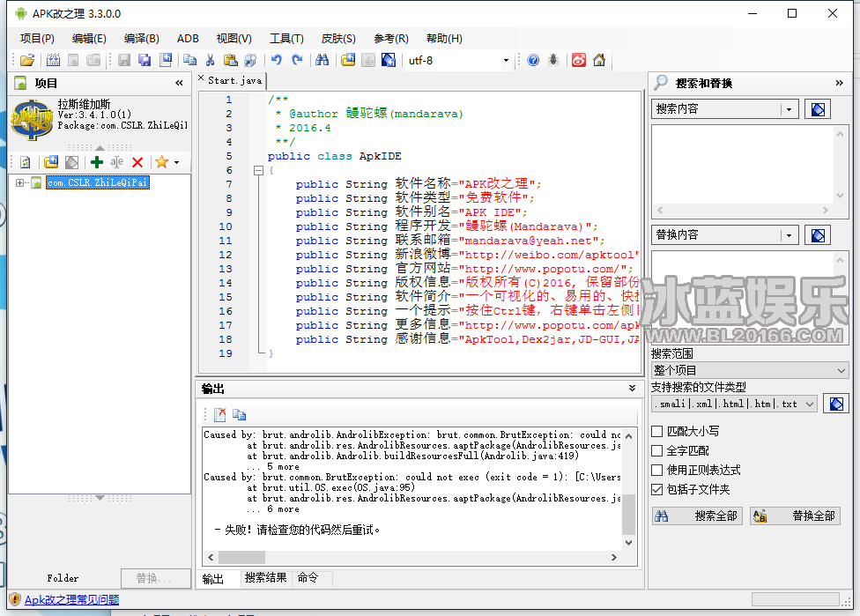The image size is (860, 616).
Task: Click the home house icon
Action: 599,60
